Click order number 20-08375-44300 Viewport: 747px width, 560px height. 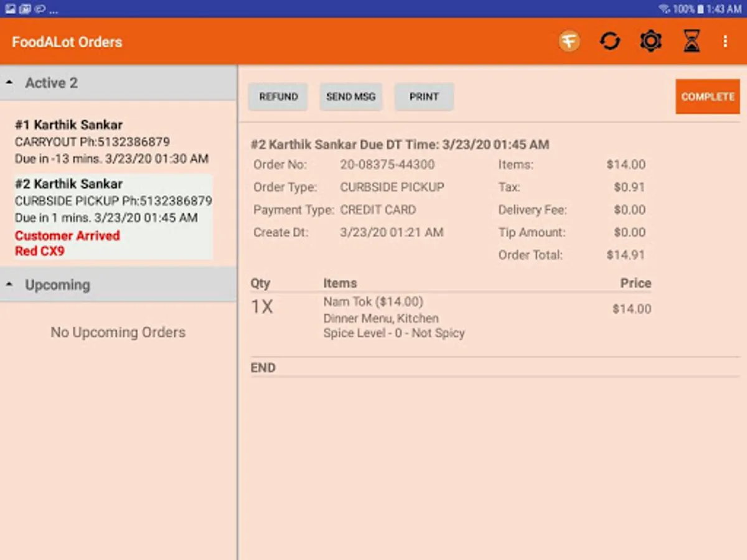(387, 165)
